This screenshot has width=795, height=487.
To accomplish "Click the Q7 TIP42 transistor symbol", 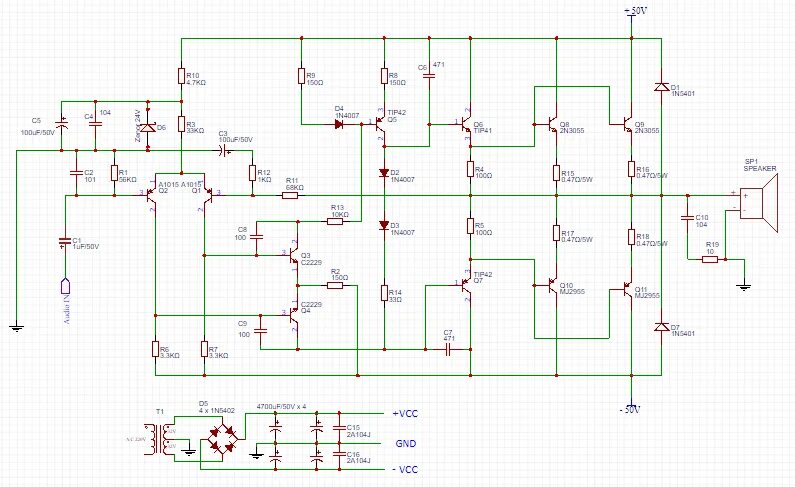I will click(465, 286).
